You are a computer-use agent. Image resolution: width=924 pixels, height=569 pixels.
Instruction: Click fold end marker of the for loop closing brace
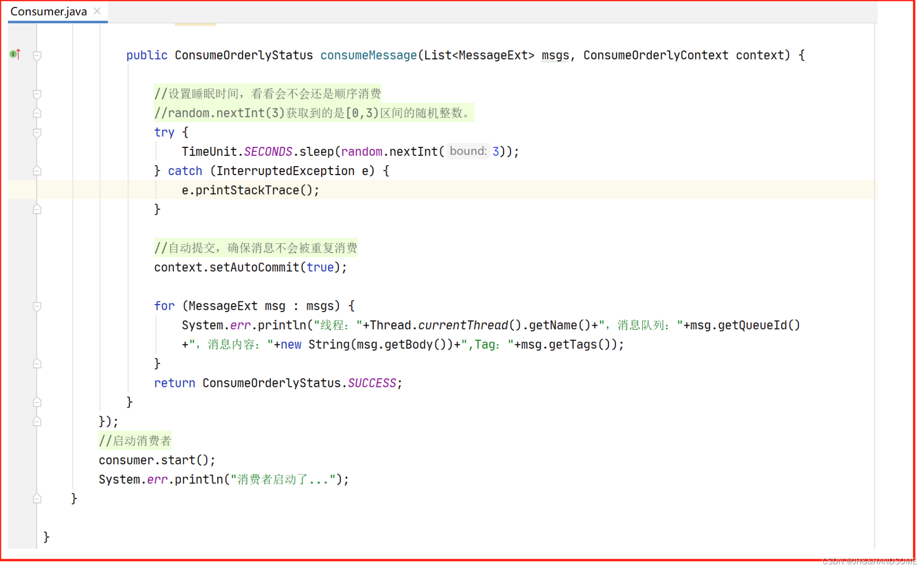pos(37,364)
